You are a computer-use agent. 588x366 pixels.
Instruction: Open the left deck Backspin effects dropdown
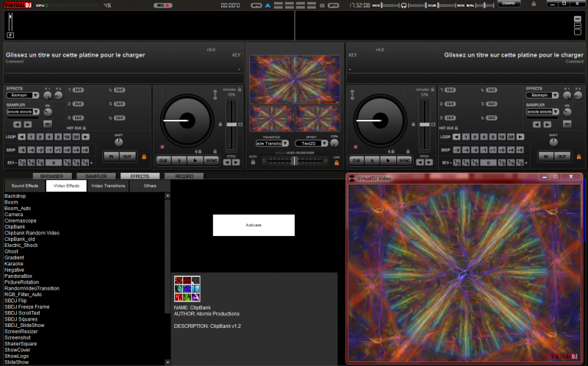(x=24, y=96)
